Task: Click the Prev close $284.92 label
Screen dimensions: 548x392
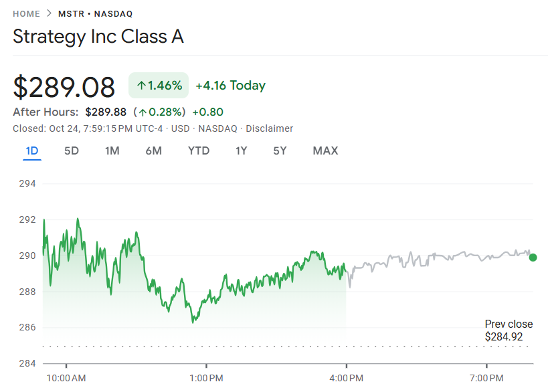Action: 509,330
